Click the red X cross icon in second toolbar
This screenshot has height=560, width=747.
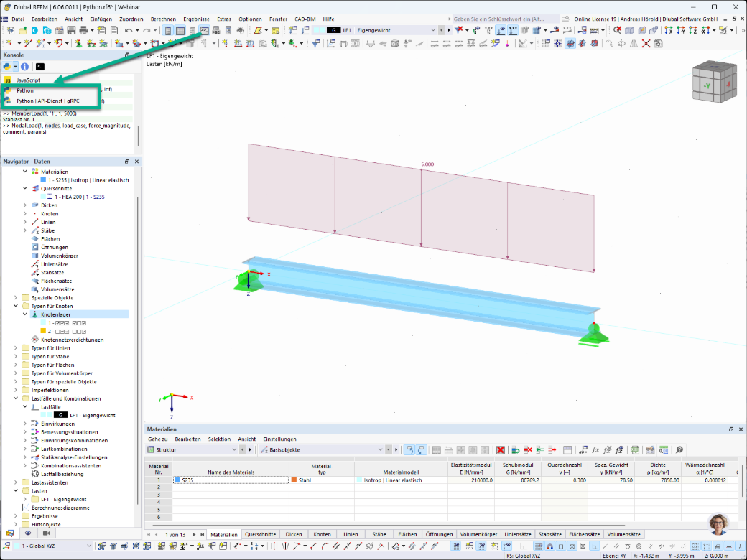(646, 43)
